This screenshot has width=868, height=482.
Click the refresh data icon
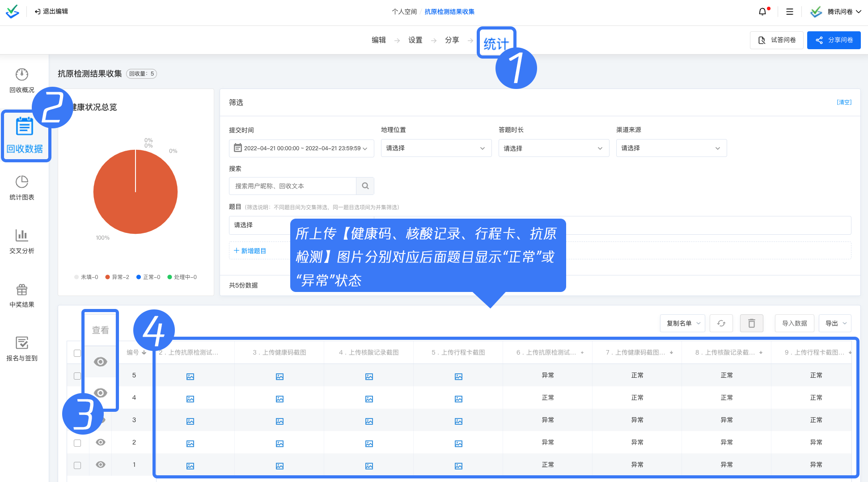(x=721, y=323)
